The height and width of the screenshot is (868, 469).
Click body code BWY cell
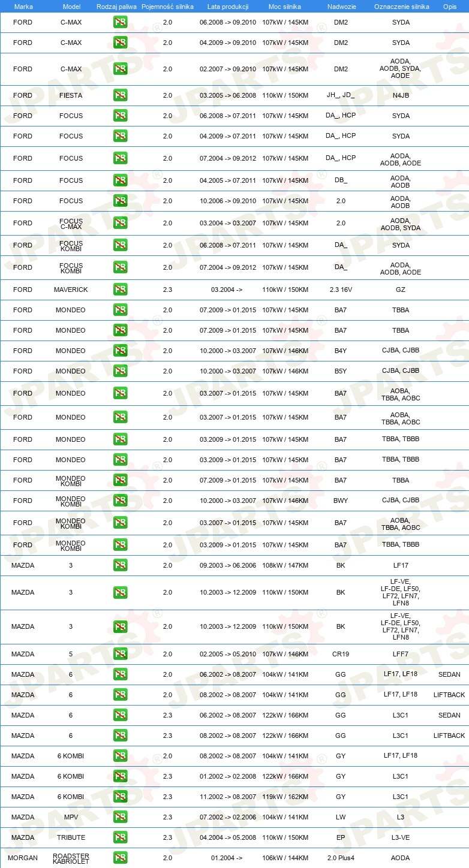coord(341,501)
